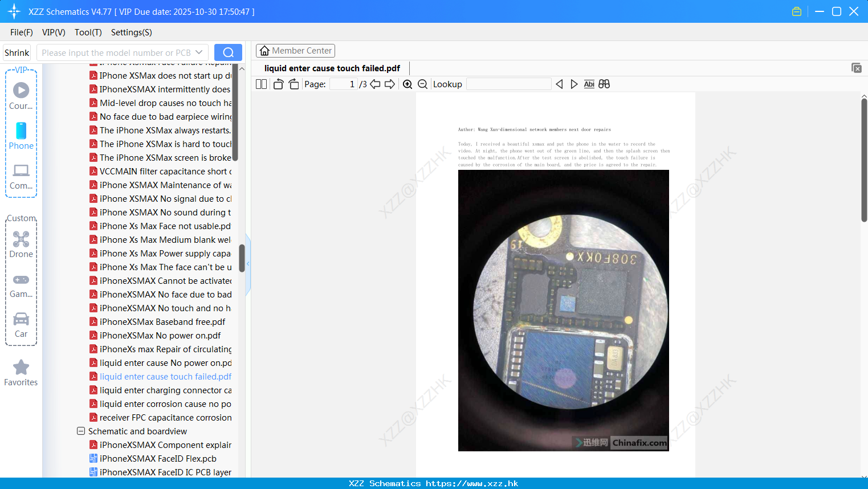Viewport: 868px width, 489px height.
Task: Click the yellow toolbox icon in title bar
Action: [797, 11]
